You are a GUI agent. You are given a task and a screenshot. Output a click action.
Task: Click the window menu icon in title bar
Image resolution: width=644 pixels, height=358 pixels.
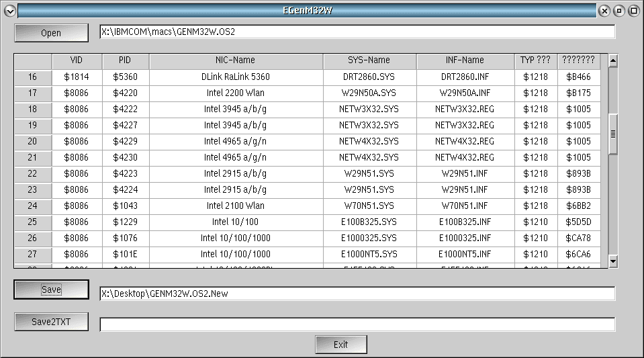(8, 11)
